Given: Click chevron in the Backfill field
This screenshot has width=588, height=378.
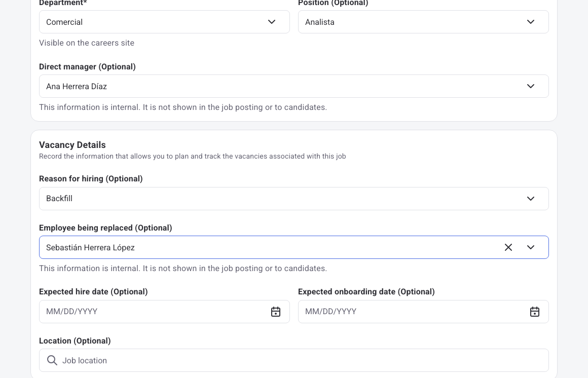Looking at the screenshot, I should pyautogui.click(x=531, y=199).
